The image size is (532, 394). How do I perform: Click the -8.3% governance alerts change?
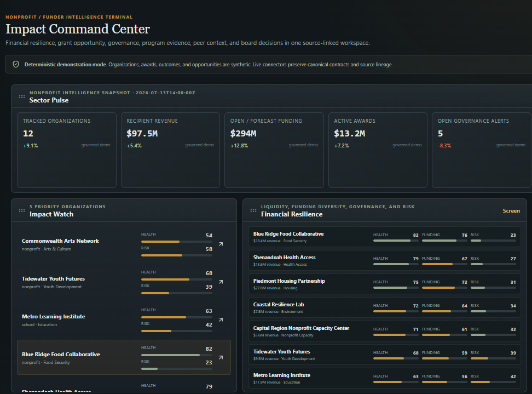click(x=444, y=145)
